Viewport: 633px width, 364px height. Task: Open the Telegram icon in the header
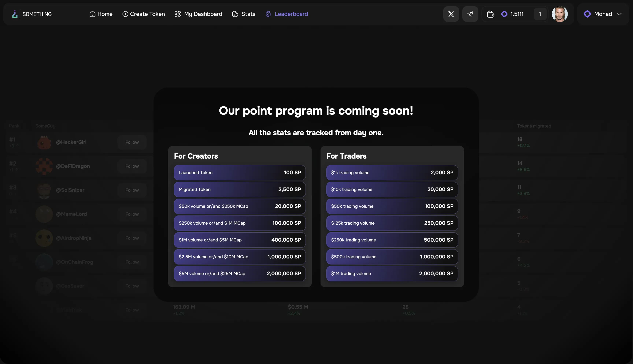pos(470,14)
